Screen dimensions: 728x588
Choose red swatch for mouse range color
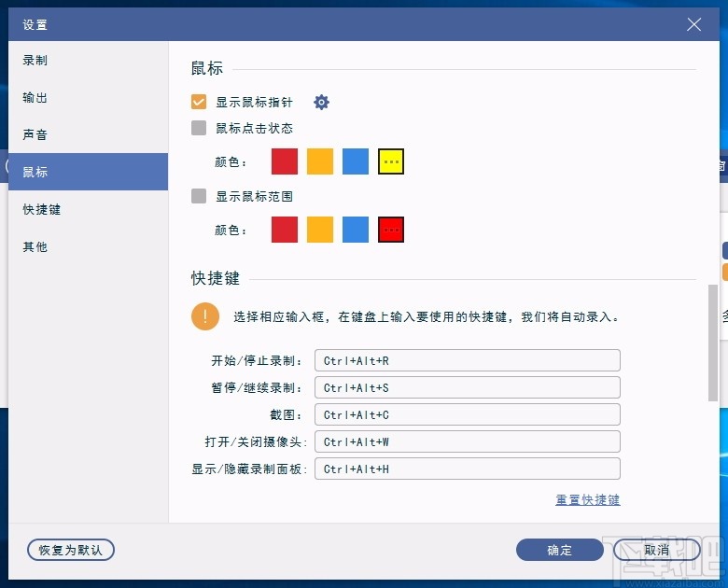(285, 230)
